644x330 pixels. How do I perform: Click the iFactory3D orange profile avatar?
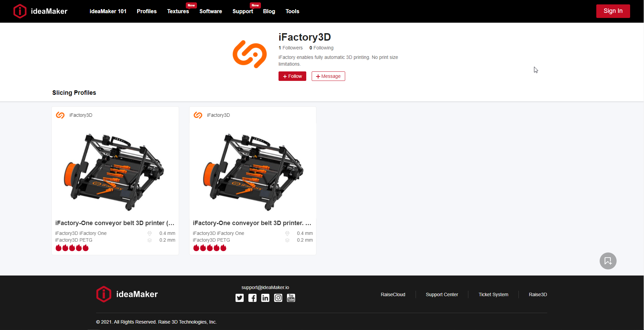tap(250, 54)
